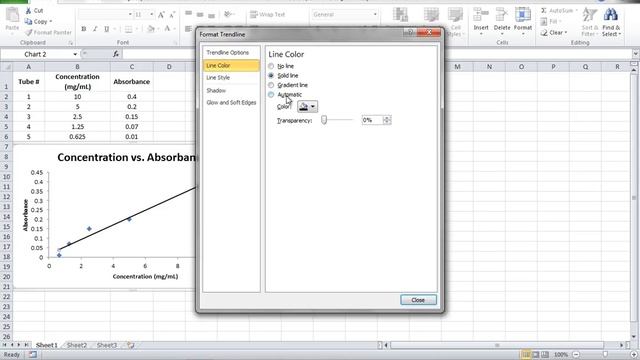Select the Automatic radio button
Viewport: 640px width, 360px height.
click(x=271, y=94)
